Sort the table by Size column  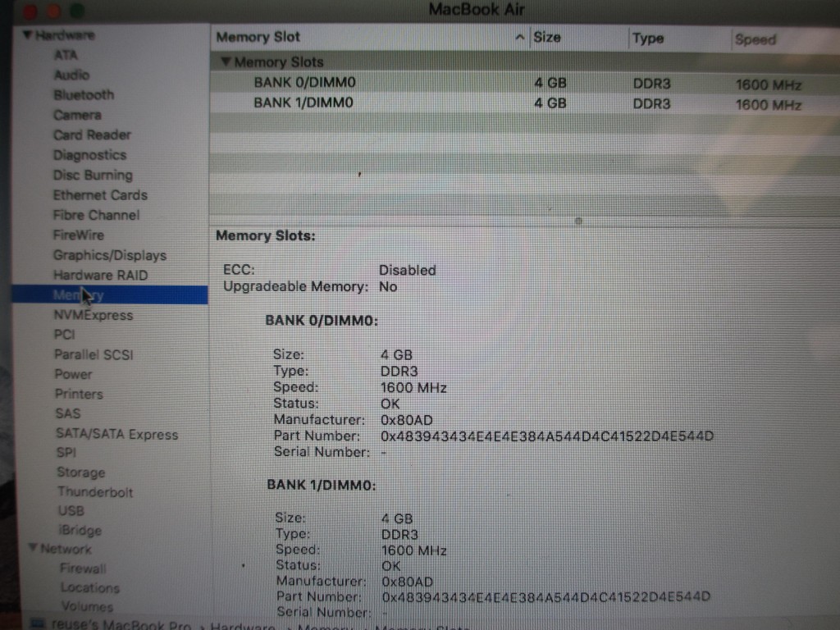547,38
